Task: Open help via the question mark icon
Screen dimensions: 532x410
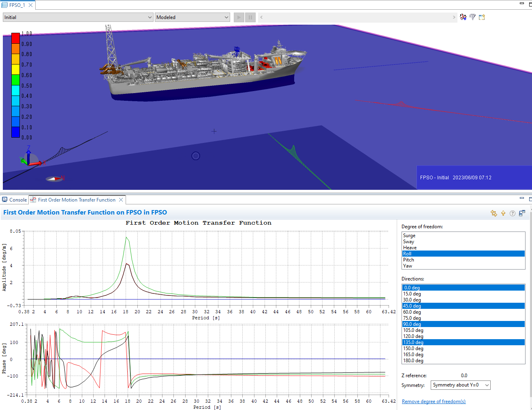Action: click(x=513, y=213)
